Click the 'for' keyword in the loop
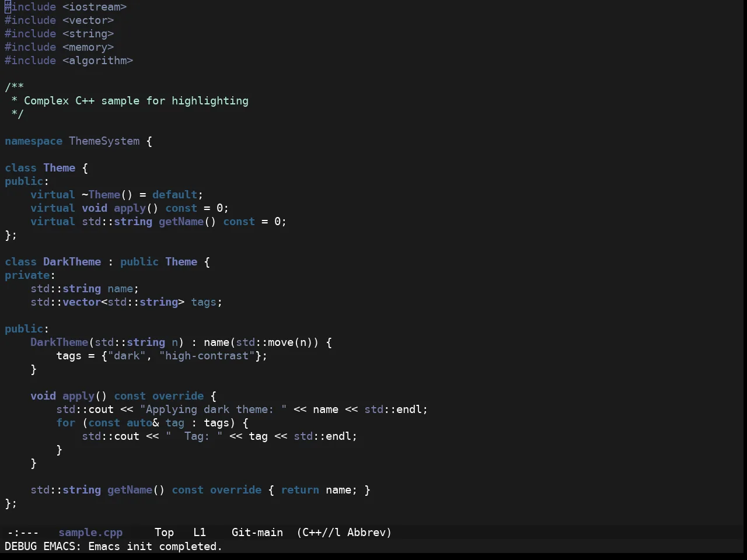747x560 pixels. click(66, 423)
